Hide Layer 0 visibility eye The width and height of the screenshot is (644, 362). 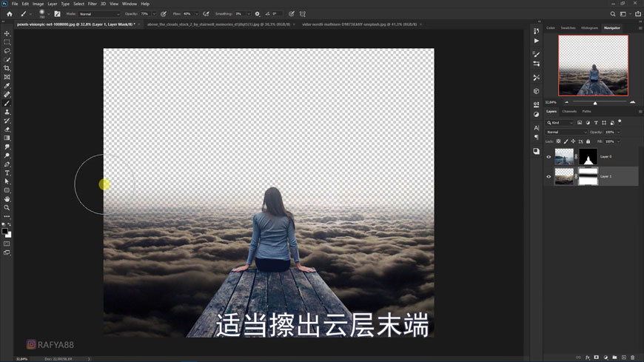pos(549,157)
